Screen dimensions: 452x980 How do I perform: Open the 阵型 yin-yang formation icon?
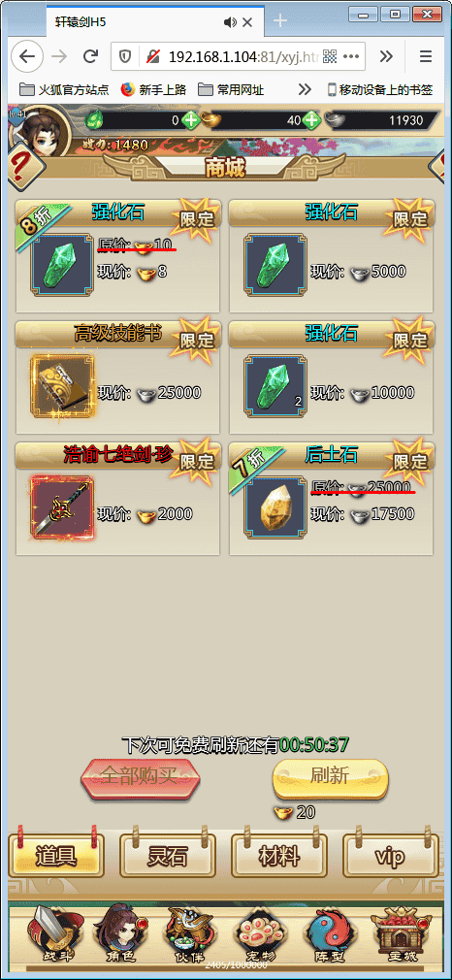330,934
